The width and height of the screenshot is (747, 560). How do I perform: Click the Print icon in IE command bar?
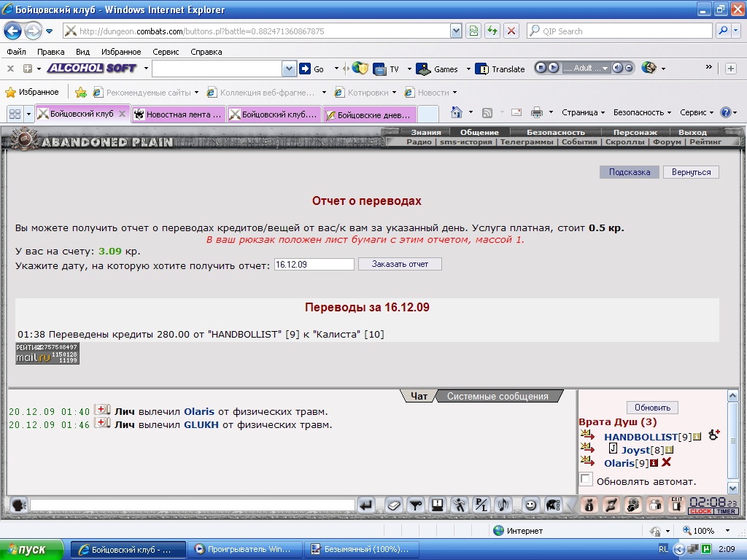[x=537, y=112]
